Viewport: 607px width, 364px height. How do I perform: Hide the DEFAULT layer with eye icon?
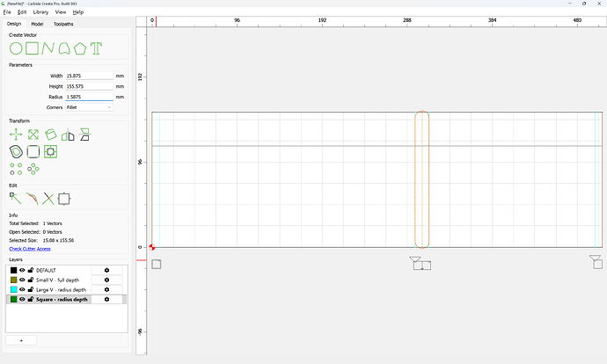pos(23,271)
